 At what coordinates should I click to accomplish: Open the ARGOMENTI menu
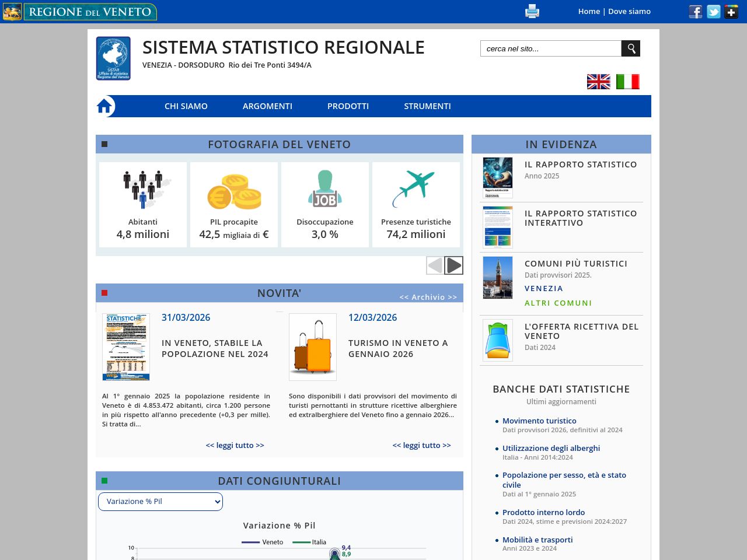267,106
